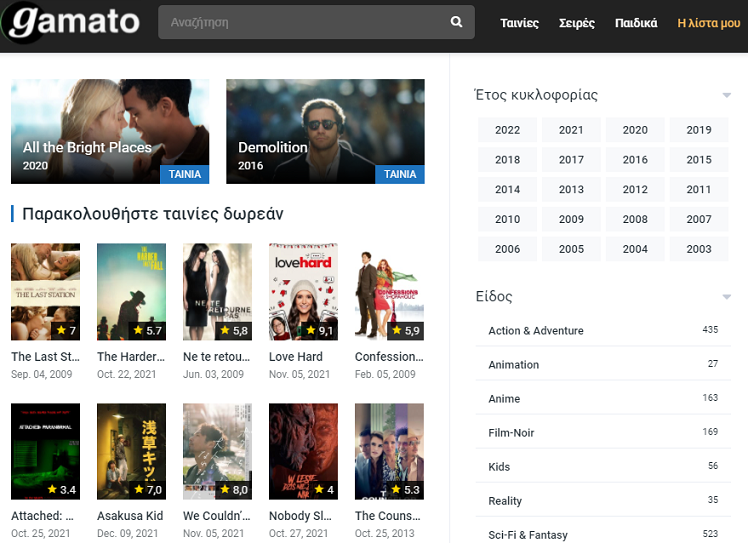Open Love Hard poster
The height and width of the screenshot is (543, 748).
click(303, 292)
